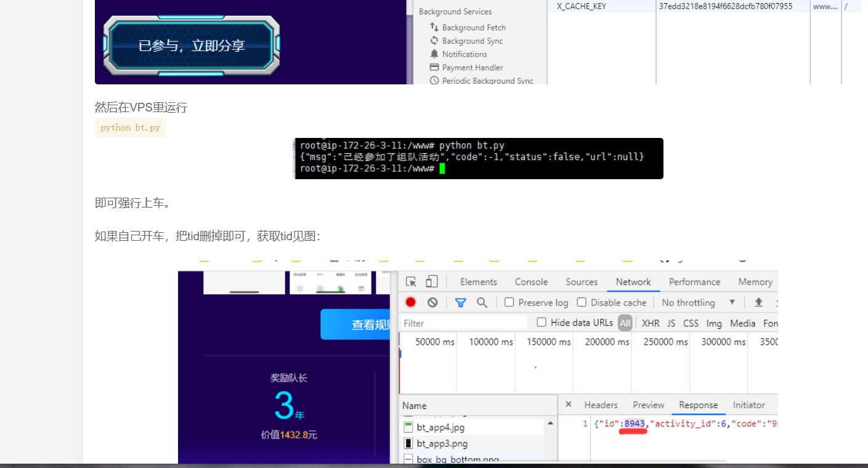
Task: Select bt_app3.png in the request list
Action: coord(441,443)
